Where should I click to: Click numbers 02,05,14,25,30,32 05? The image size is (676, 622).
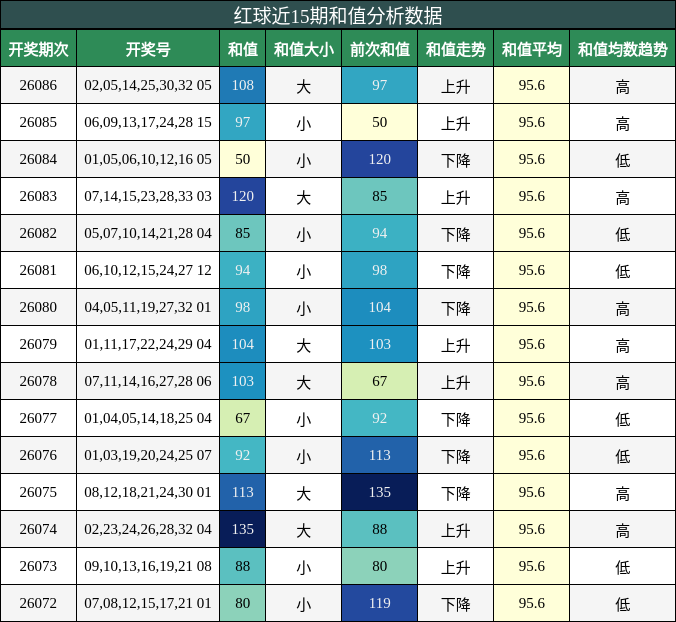click(x=148, y=85)
